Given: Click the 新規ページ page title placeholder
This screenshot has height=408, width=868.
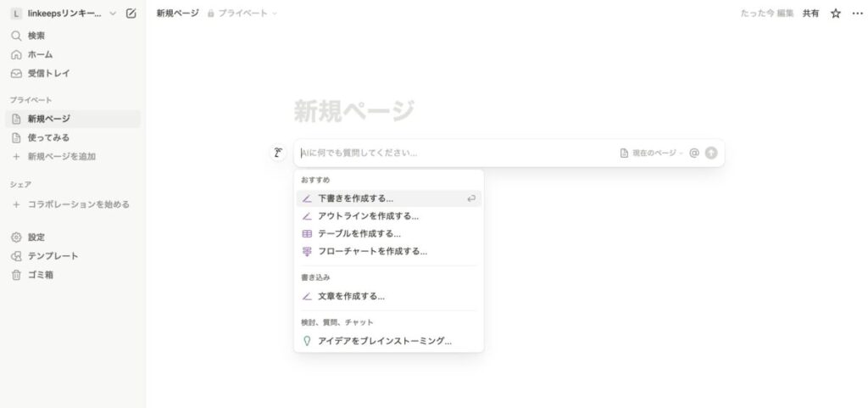Looking at the screenshot, I should (353, 111).
